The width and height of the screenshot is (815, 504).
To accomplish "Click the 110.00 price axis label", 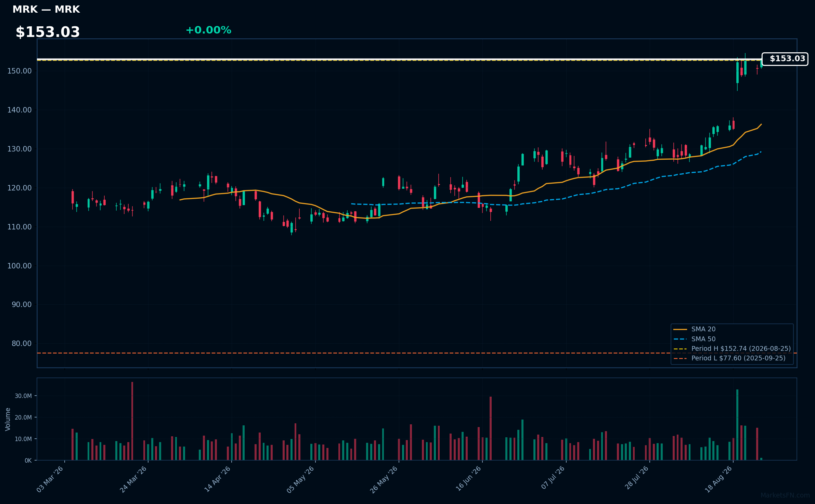I will [x=19, y=227].
